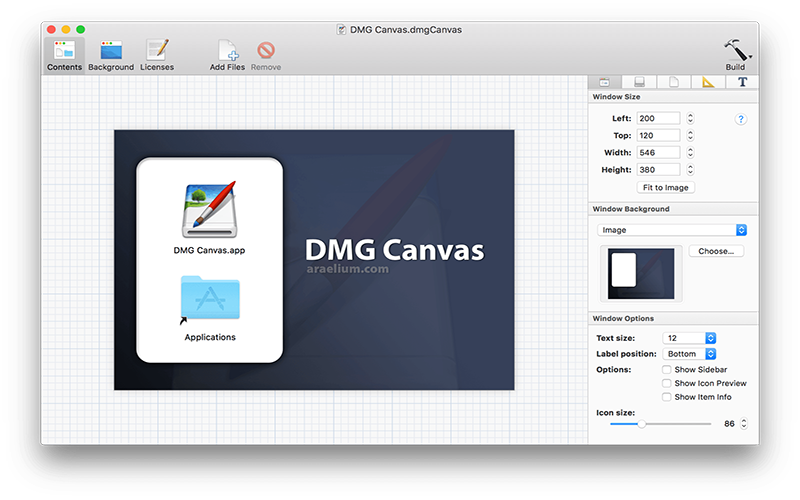Enable the Show Icon Preview checkbox

pyautogui.click(x=666, y=383)
